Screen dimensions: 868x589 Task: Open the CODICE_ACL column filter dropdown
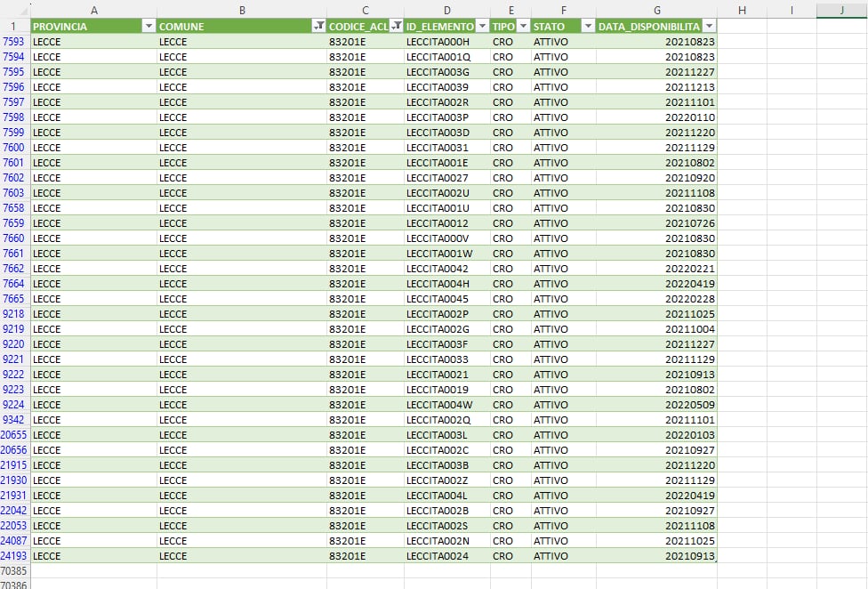[397, 26]
